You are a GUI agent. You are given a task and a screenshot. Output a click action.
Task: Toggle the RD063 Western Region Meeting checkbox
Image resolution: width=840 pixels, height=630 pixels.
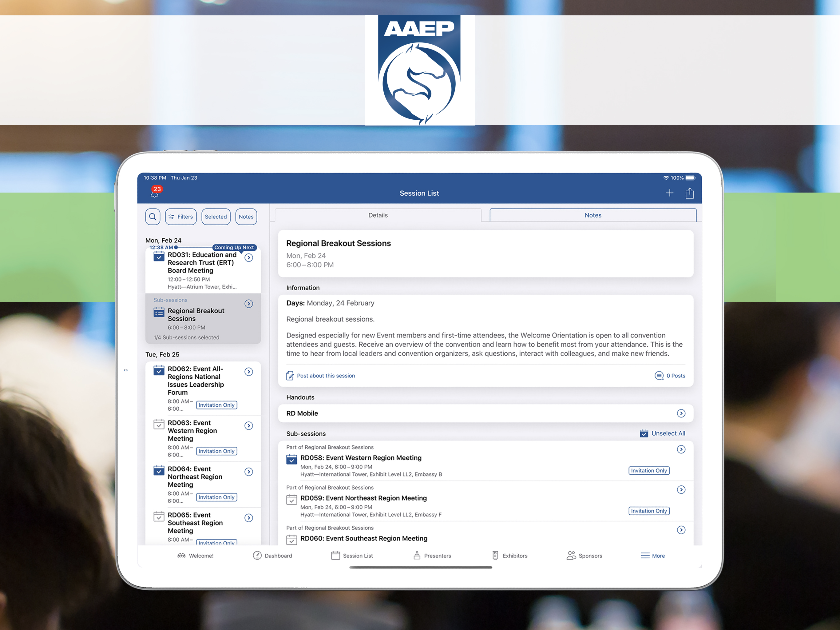point(159,424)
